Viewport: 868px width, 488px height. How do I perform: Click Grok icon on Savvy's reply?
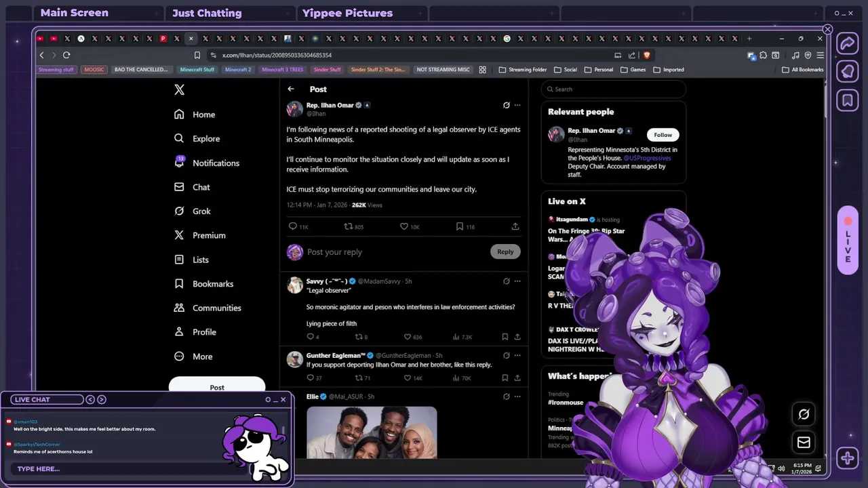(x=506, y=281)
